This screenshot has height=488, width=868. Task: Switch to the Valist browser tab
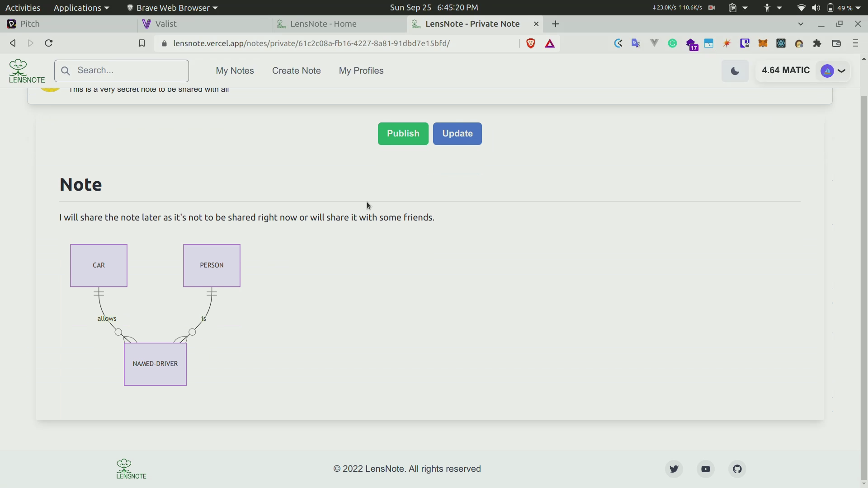[x=204, y=24]
